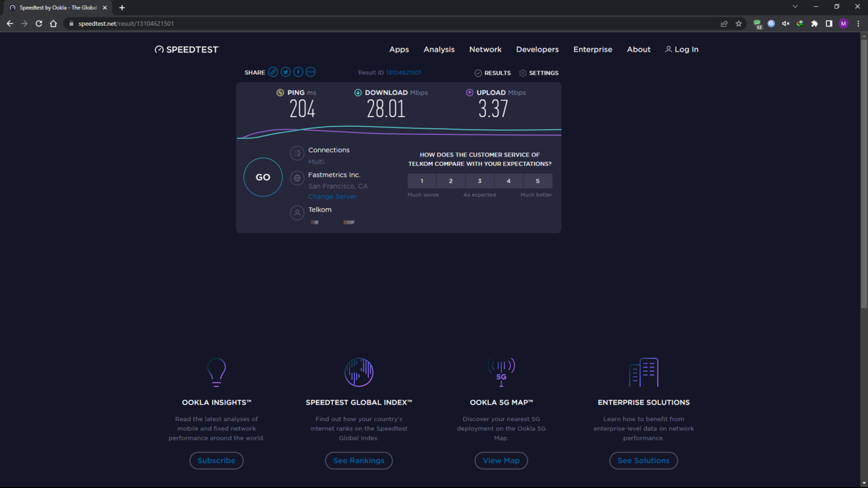This screenshot has height=488, width=868.
Task: Bookmark this page with the star icon
Action: click(738, 24)
